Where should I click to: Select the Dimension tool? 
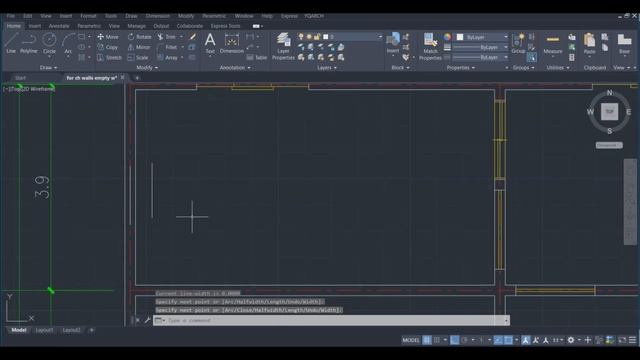click(231, 43)
